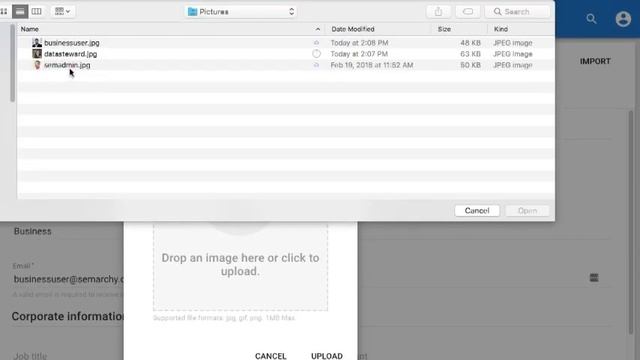
Task: Click the Today at 2:07 PM date cell
Action: coord(359,54)
